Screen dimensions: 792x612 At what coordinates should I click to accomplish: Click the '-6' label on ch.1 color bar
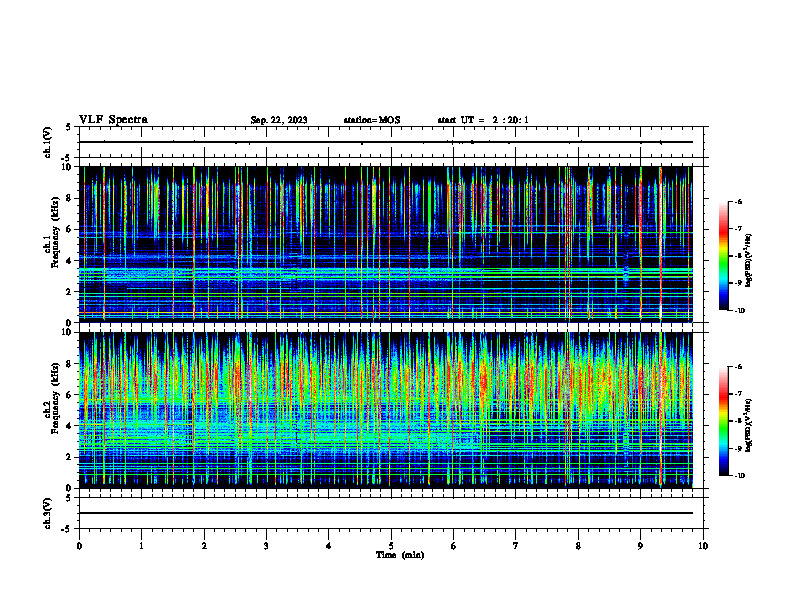pos(738,201)
